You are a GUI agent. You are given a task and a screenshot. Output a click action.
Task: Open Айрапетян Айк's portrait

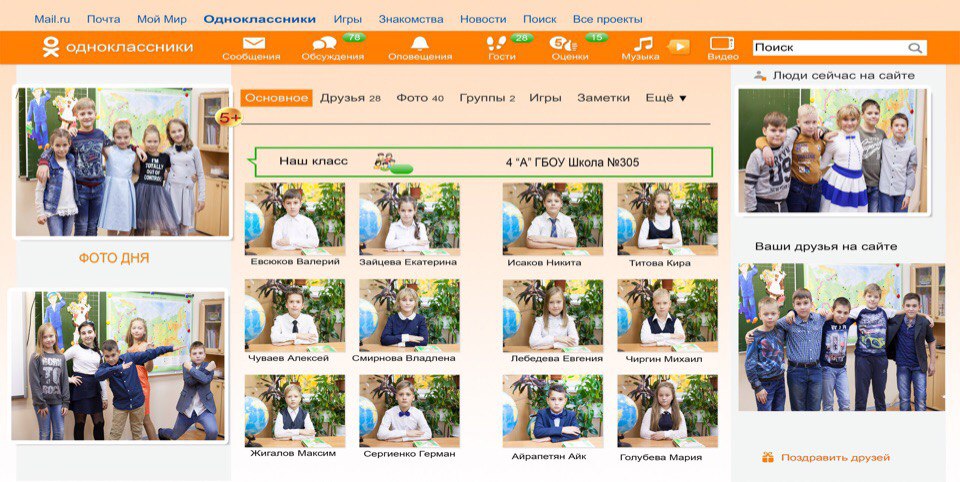coord(553,412)
